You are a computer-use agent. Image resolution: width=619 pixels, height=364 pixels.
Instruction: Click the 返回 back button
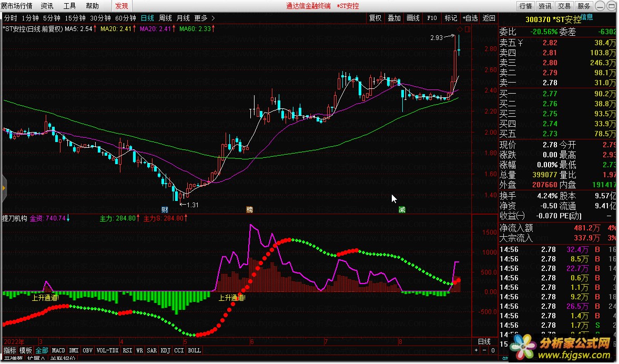pyautogui.click(x=489, y=18)
